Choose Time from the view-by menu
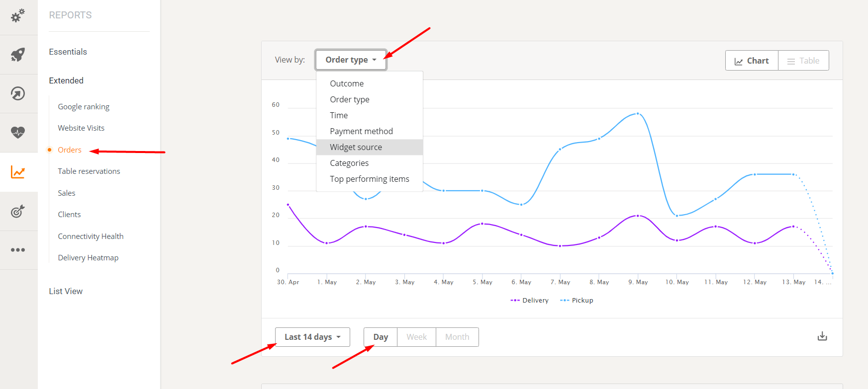 coord(370,115)
